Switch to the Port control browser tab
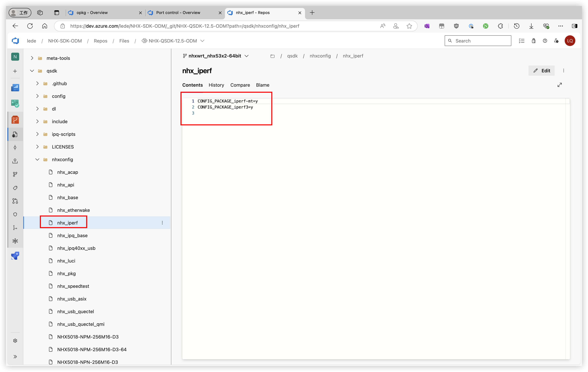 (178, 13)
